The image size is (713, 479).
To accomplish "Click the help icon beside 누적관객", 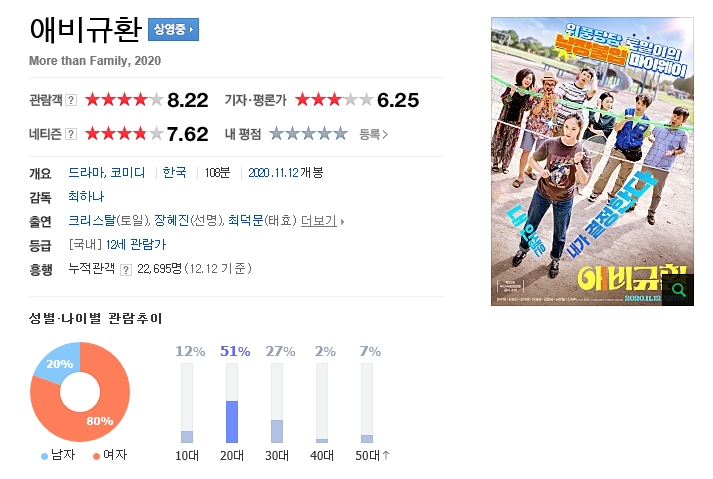I will (x=126, y=270).
